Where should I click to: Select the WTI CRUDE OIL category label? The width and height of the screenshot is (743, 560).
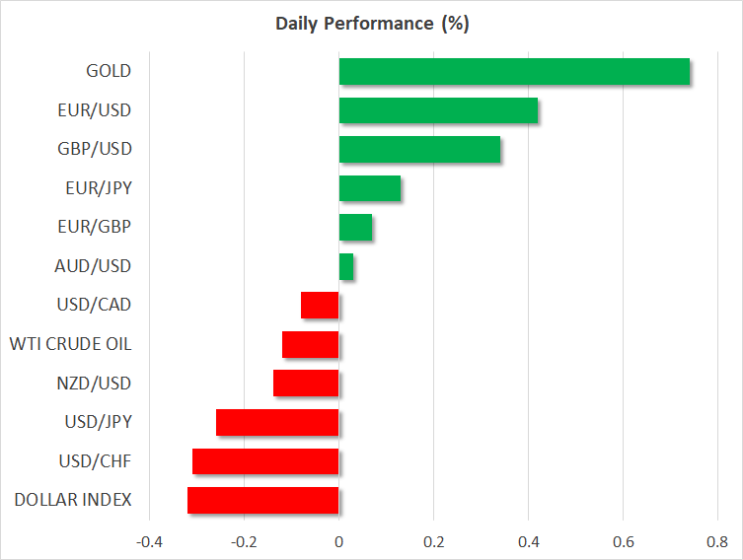[x=70, y=344]
